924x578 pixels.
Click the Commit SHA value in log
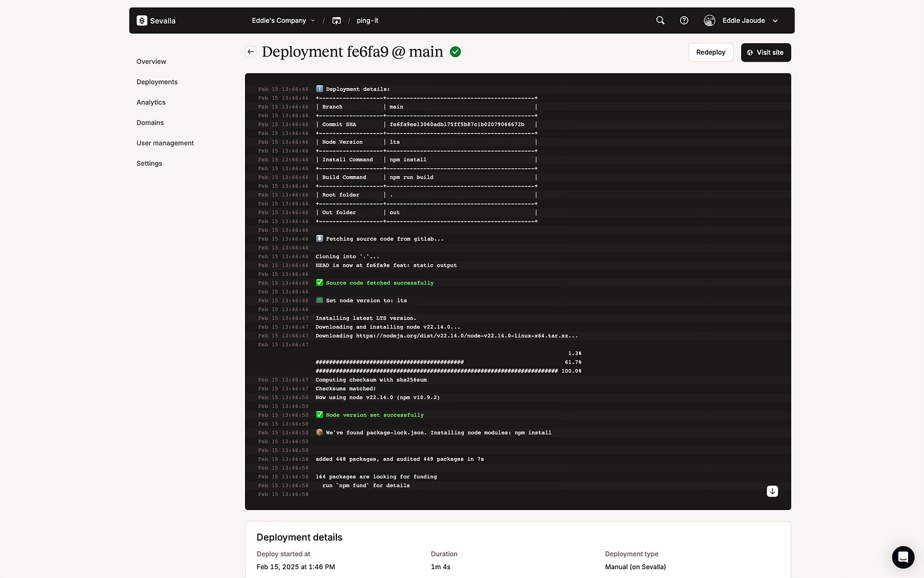457,124
